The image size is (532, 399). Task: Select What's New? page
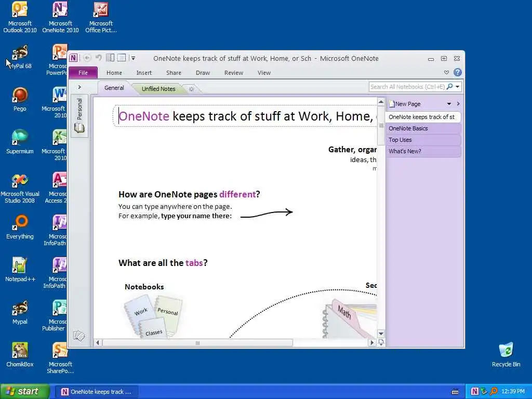(423, 151)
